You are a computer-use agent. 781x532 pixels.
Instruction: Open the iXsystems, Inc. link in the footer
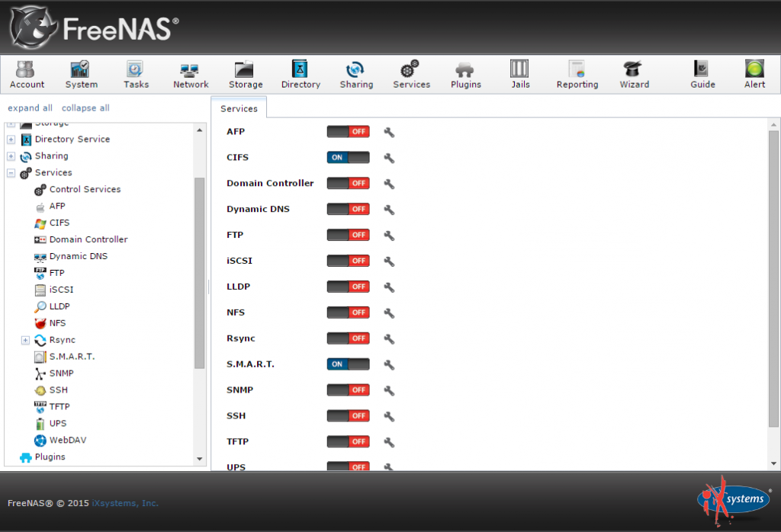point(124,503)
